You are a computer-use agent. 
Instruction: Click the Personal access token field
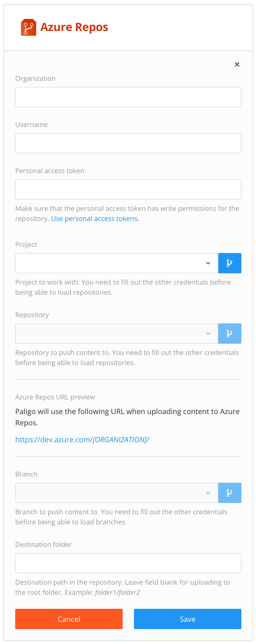coord(128,189)
